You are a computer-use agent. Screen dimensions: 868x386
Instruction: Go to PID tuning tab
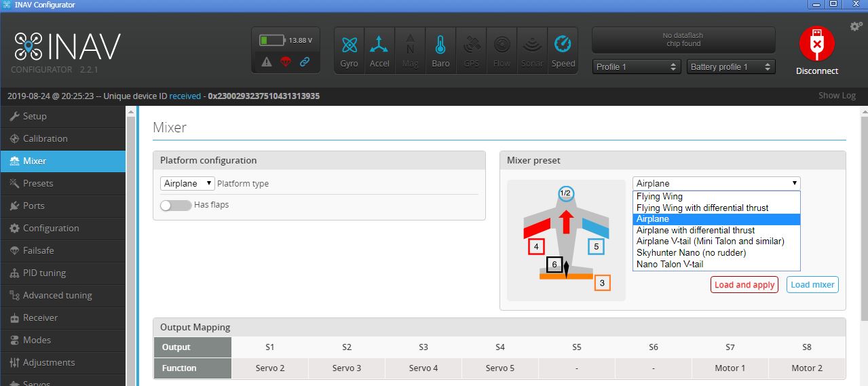click(x=63, y=273)
